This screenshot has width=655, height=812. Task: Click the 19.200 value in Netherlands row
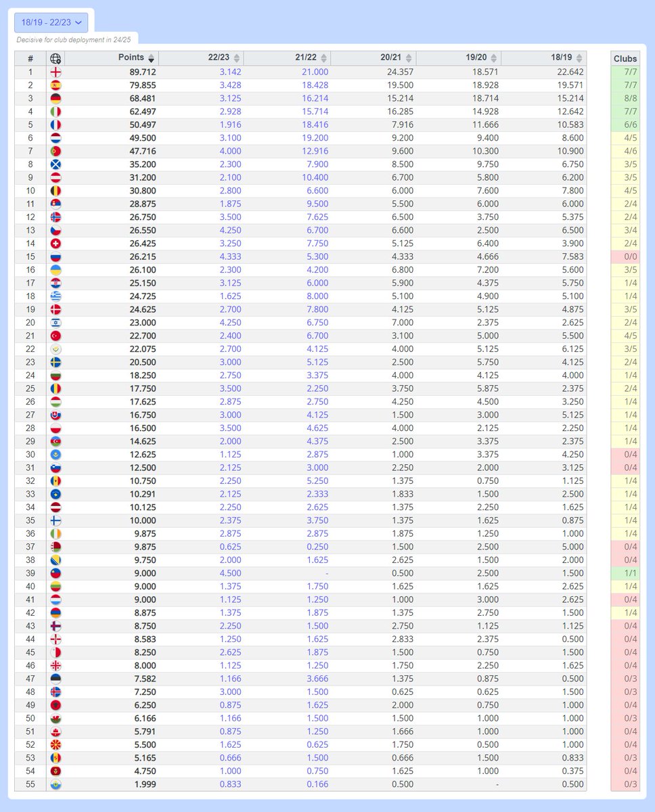[x=315, y=138]
